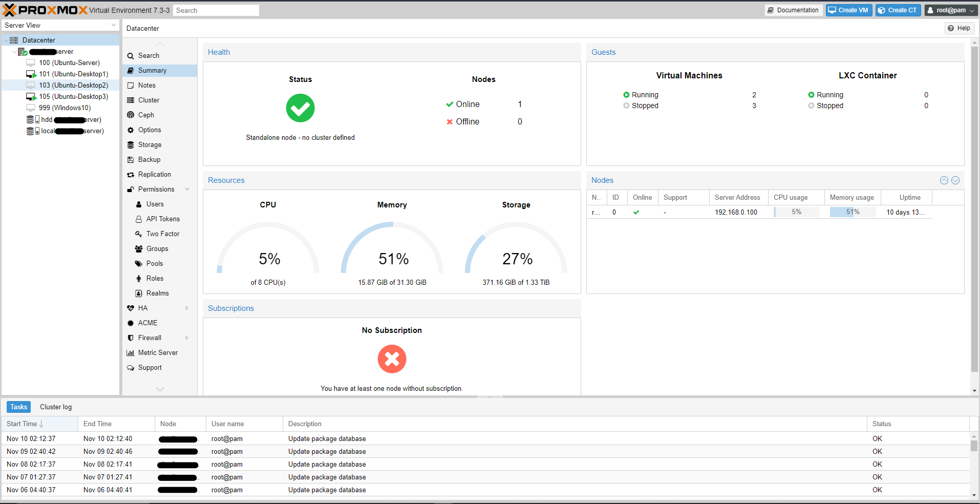Select Two Factor authentication settings

point(162,234)
